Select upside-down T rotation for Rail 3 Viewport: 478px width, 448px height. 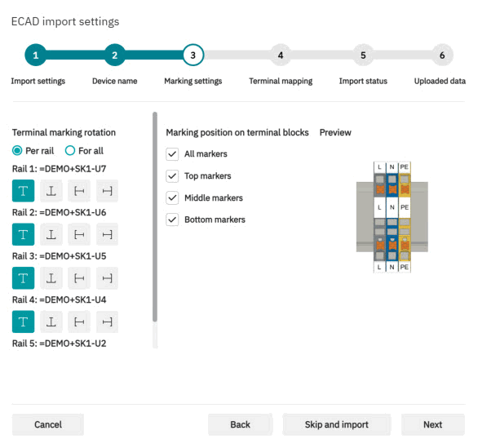click(51, 278)
